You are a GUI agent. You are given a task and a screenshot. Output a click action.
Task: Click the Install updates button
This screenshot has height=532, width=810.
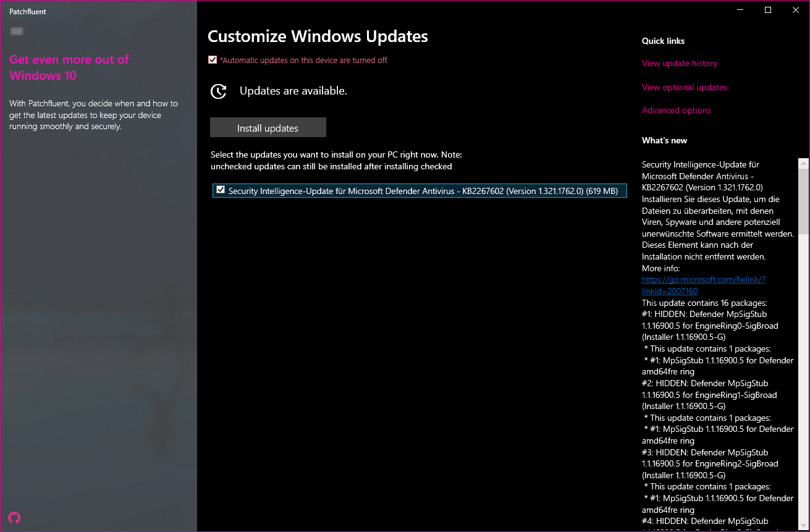[x=268, y=128]
